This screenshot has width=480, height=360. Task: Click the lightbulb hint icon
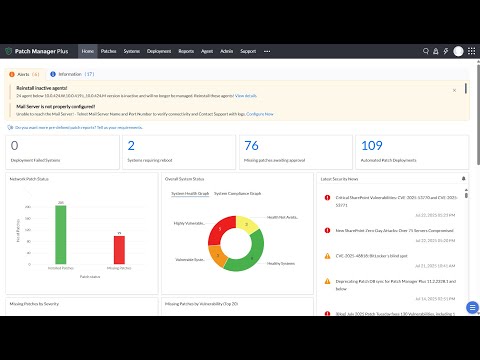pyautogui.click(x=10, y=127)
